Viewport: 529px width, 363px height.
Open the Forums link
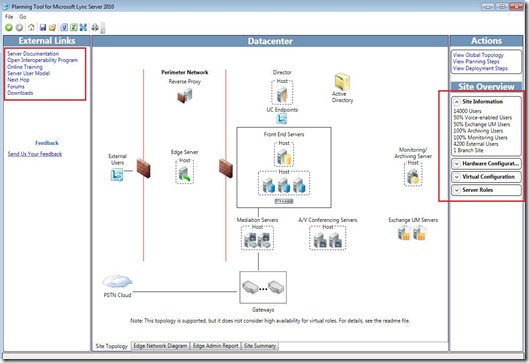[16, 86]
